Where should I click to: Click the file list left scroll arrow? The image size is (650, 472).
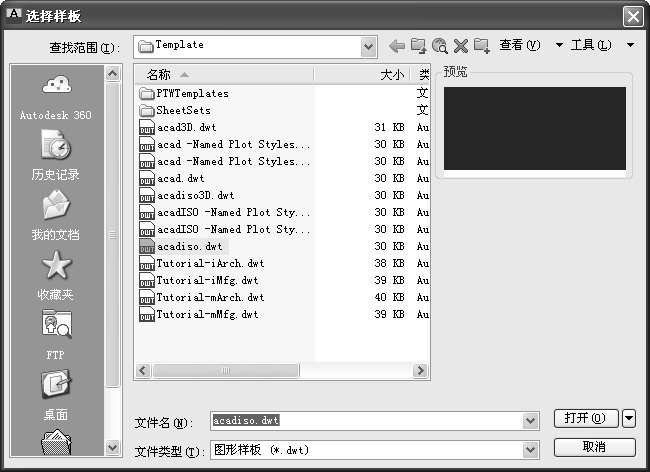143,370
